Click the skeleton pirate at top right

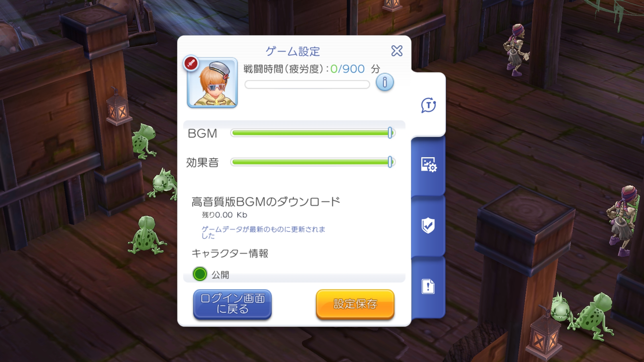tap(517, 50)
